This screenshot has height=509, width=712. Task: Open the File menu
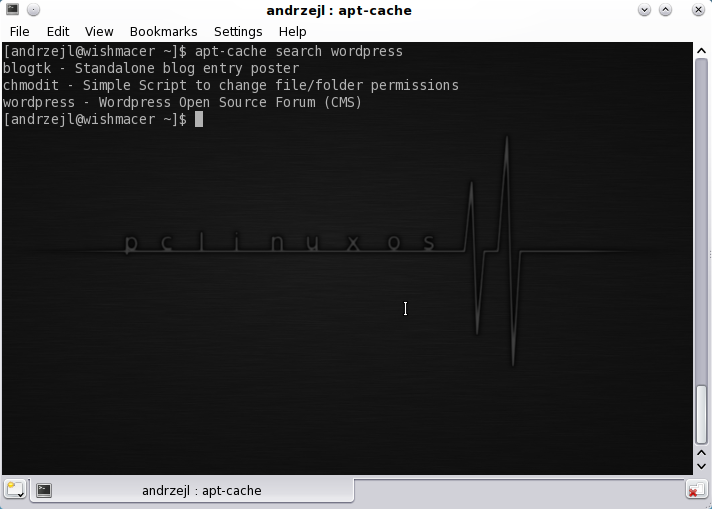[x=19, y=32]
